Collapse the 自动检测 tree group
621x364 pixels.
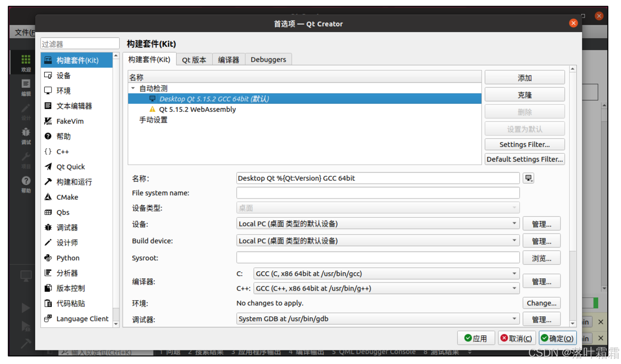(133, 88)
